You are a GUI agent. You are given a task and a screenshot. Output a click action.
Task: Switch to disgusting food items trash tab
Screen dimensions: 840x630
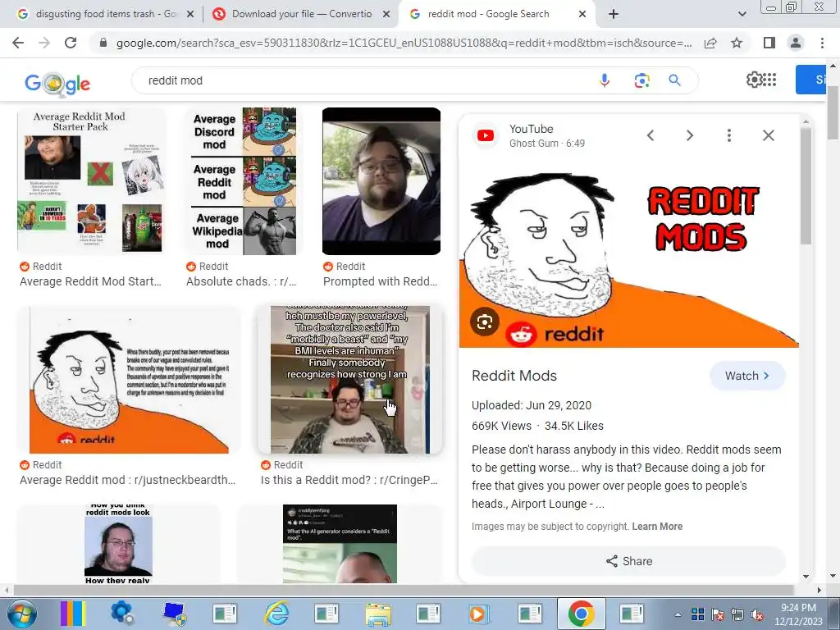pyautogui.click(x=106, y=14)
